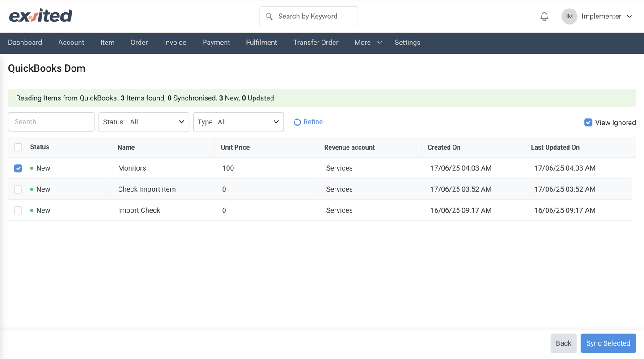Click the IM user avatar

[569, 17]
